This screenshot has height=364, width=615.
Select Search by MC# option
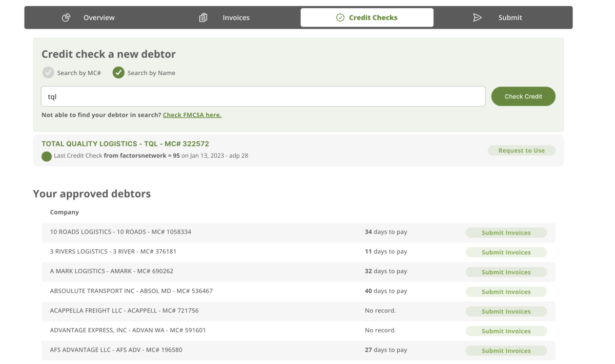click(x=72, y=73)
